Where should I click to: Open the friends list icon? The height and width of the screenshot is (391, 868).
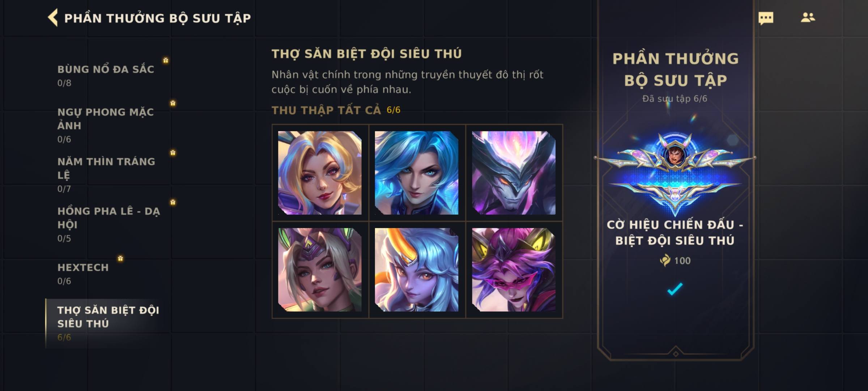click(808, 17)
